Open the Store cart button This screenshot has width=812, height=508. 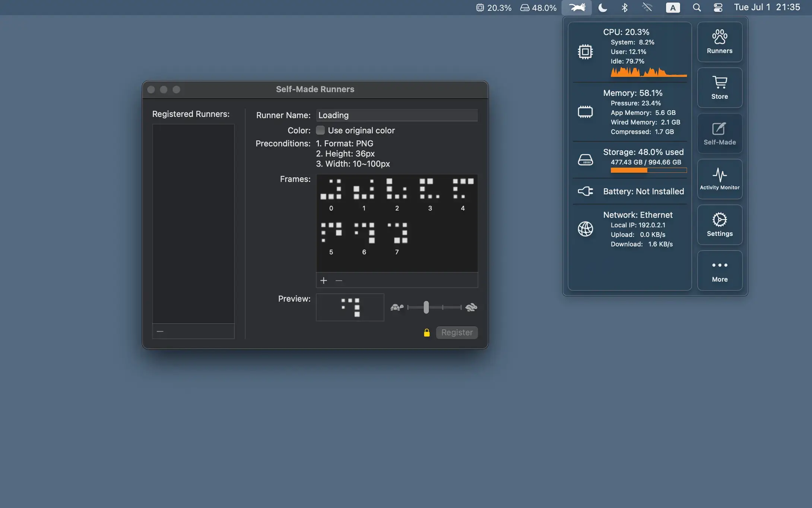point(719,88)
